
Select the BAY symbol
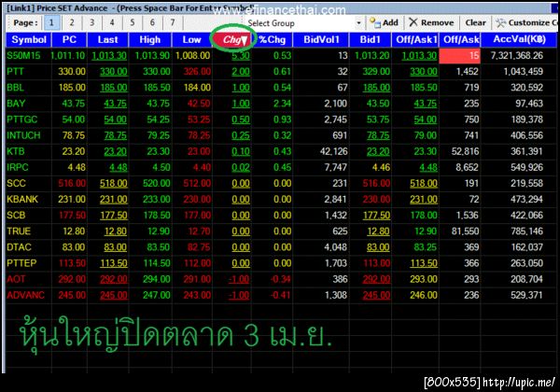(16, 104)
